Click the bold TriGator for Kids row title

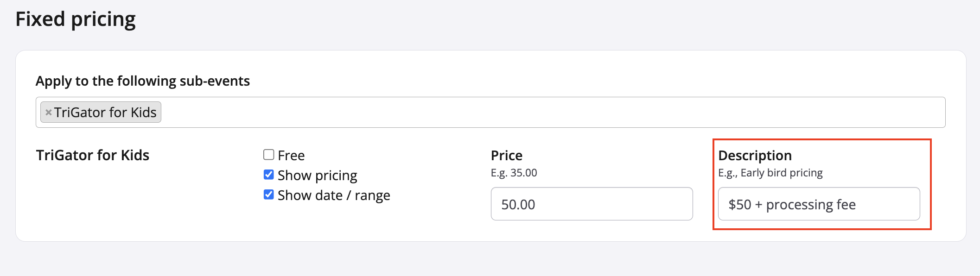click(x=93, y=155)
